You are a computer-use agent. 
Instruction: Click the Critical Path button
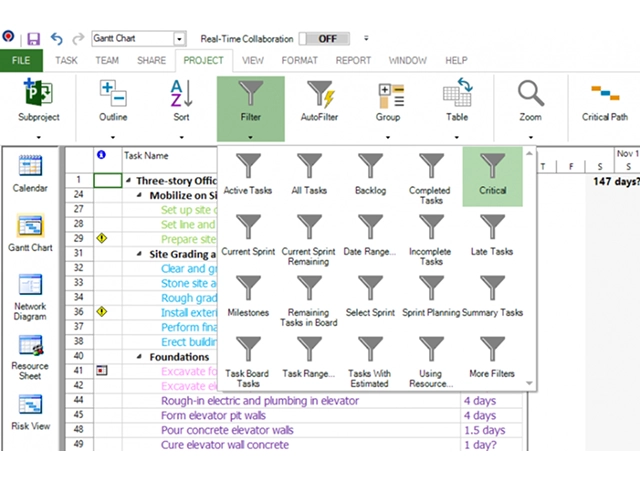pos(604,103)
